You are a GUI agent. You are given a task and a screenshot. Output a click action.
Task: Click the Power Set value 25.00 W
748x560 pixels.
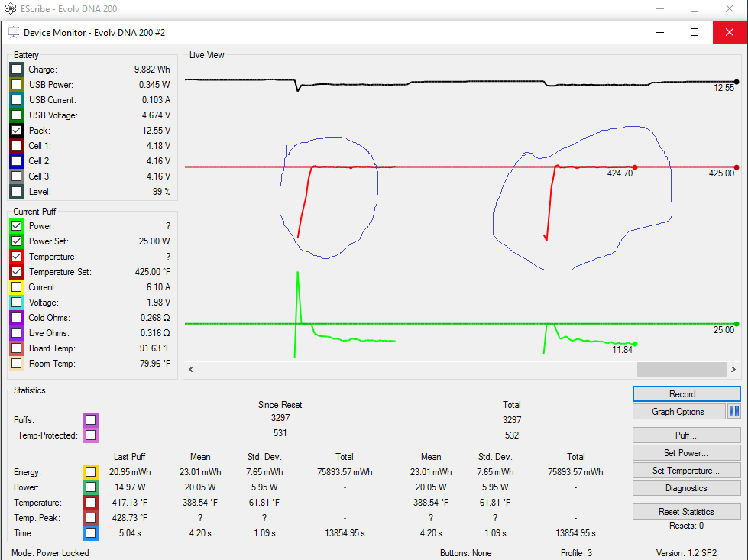click(x=154, y=241)
